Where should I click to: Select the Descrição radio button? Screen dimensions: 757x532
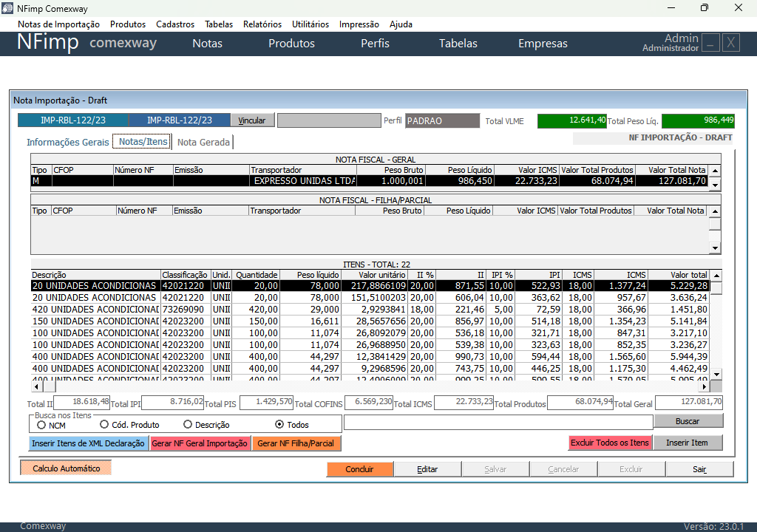click(x=188, y=424)
